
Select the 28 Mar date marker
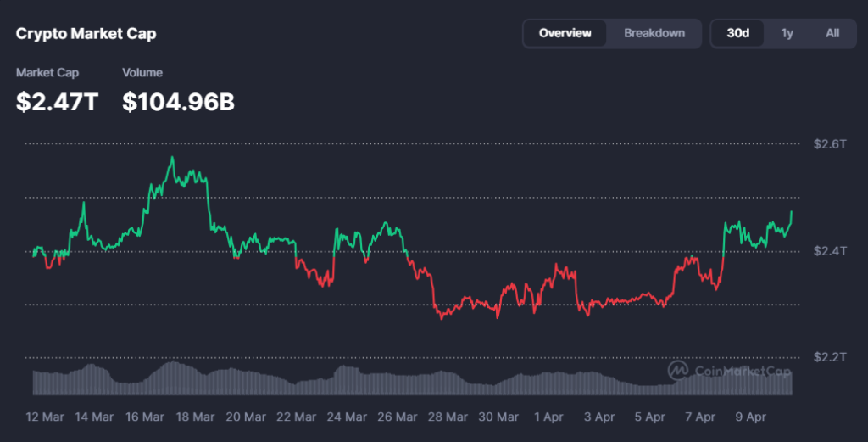(447, 417)
